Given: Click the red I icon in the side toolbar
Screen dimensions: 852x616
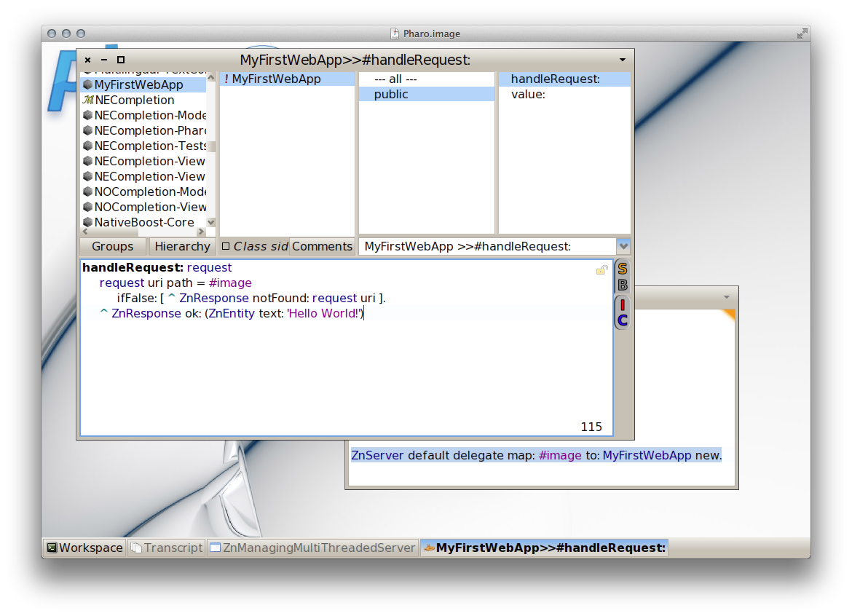Looking at the screenshot, I should [x=623, y=305].
